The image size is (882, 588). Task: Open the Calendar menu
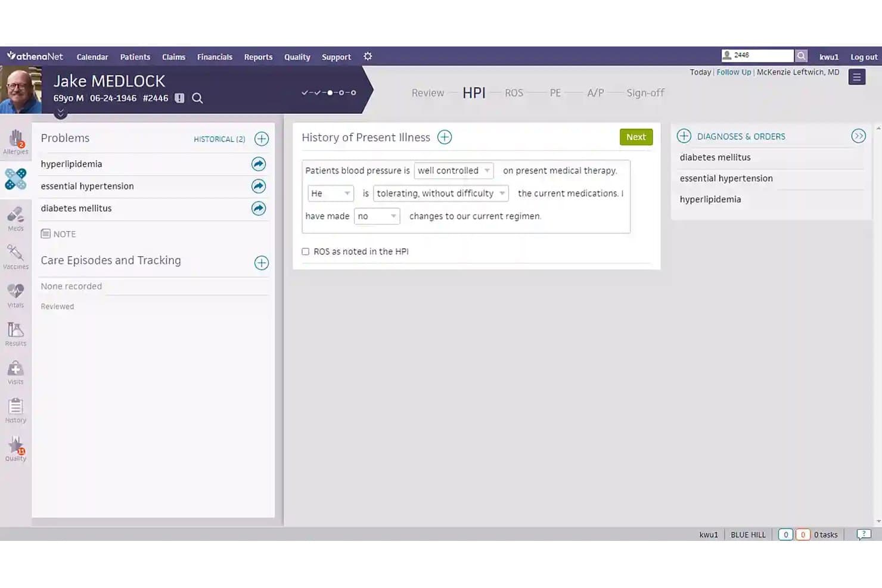[92, 57]
